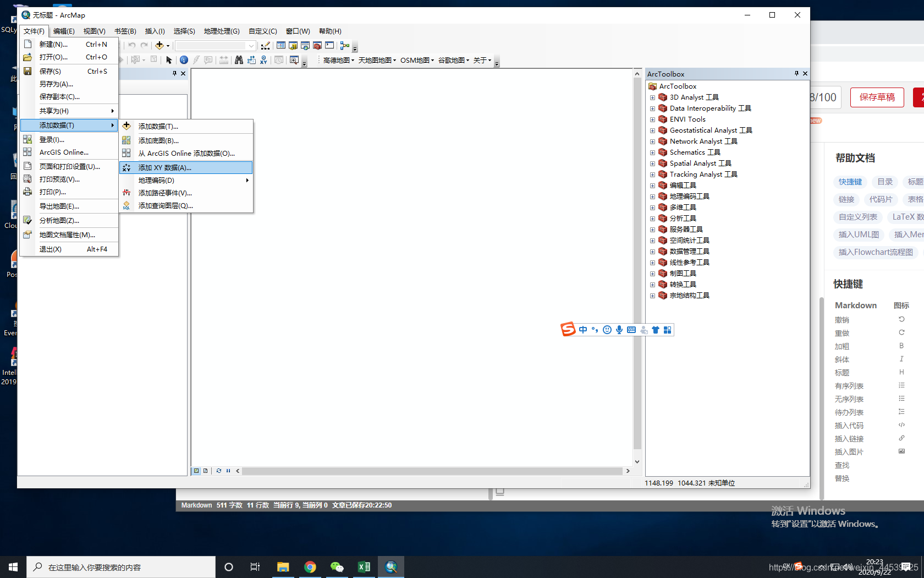Open the OSM地图 dropdown
Viewport: 924px width, 578px height.
417,60
